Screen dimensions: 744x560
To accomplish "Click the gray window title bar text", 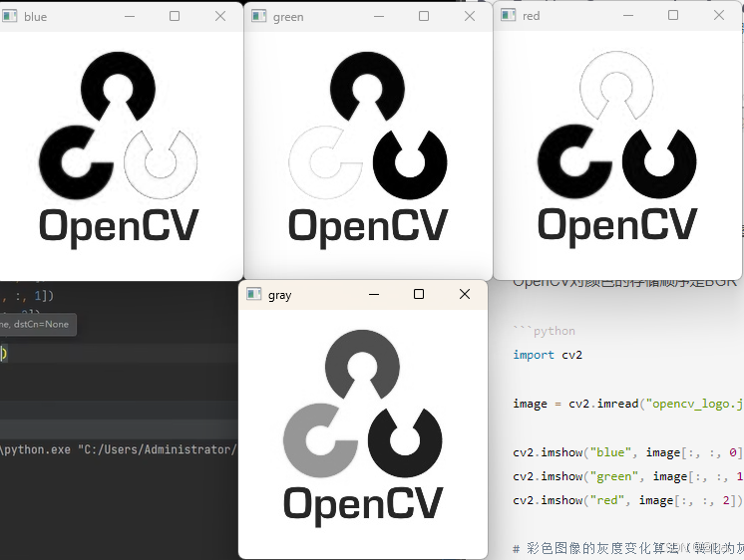I will click(279, 295).
